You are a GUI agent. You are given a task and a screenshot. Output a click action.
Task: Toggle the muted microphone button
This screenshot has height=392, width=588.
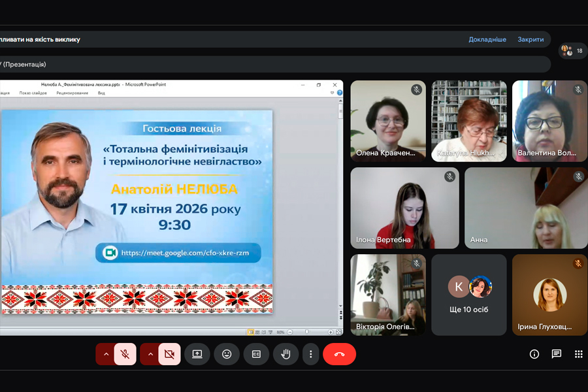coord(125,354)
